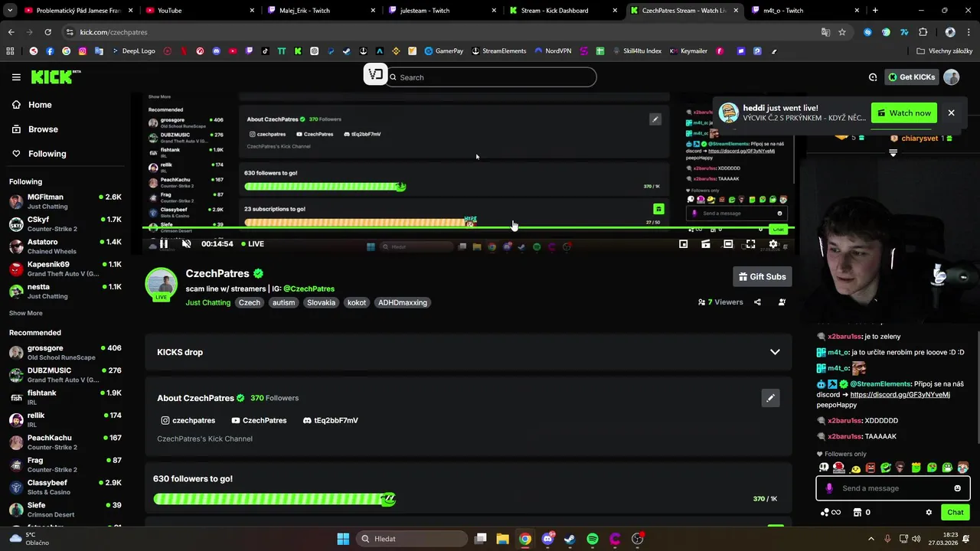Open NordVPN bookmark

tap(553, 51)
